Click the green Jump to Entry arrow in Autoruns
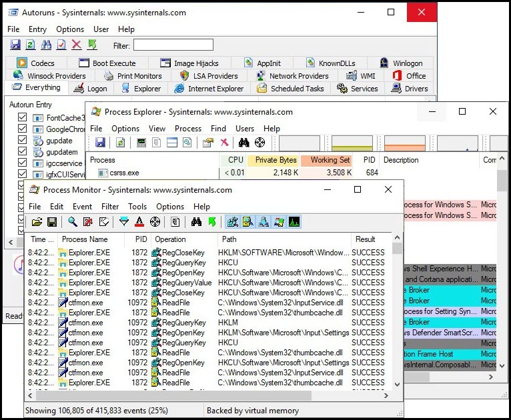 pyautogui.click(x=92, y=45)
